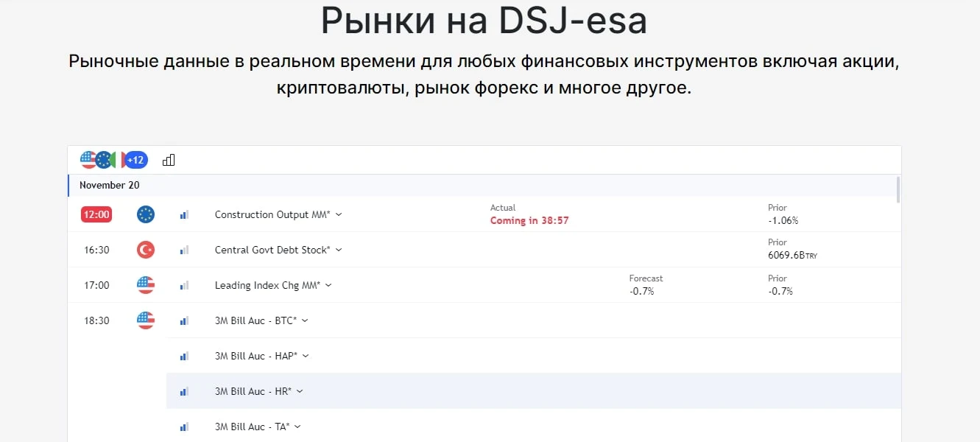Click the 17:00 time label
980x442 pixels.
pyautogui.click(x=96, y=285)
